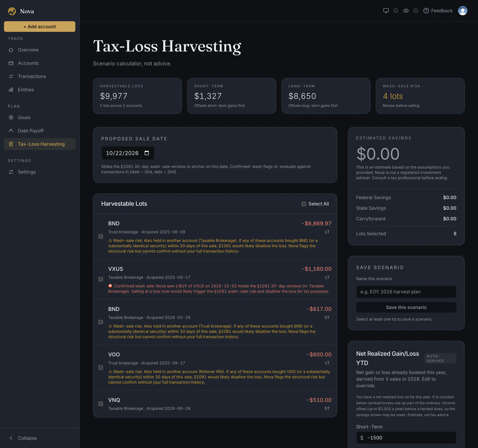Click the info icon next to monitor icon

[x=396, y=11]
